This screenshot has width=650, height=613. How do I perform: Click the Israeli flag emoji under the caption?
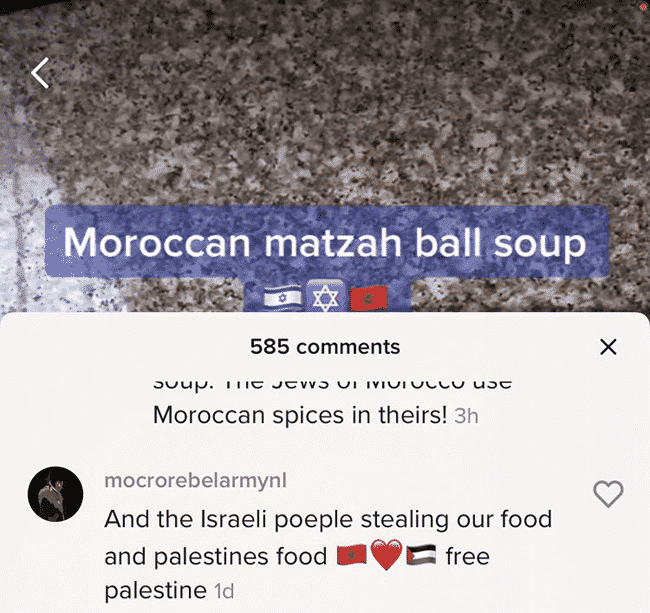(283, 298)
